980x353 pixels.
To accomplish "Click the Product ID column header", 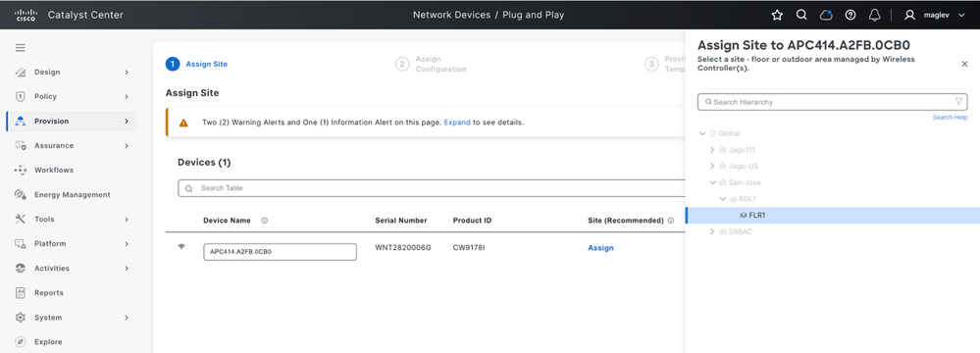I will pyautogui.click(x=473, y=221).
